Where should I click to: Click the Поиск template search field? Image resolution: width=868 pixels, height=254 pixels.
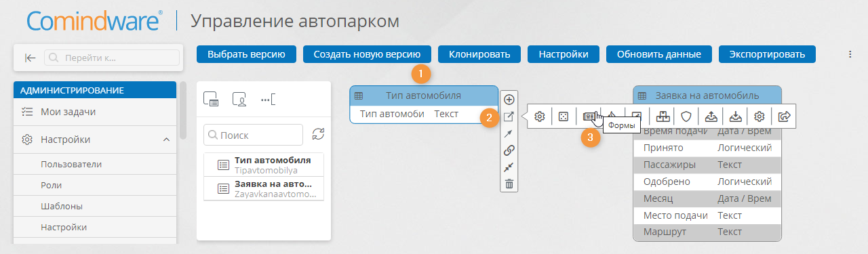click(x=254, y=135)
